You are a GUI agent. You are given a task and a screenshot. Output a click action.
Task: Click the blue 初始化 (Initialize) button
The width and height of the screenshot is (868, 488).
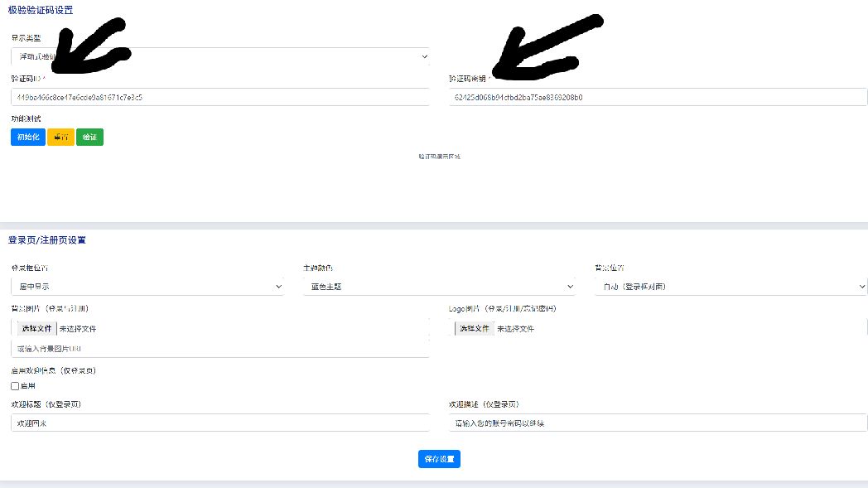pos(27,137)
